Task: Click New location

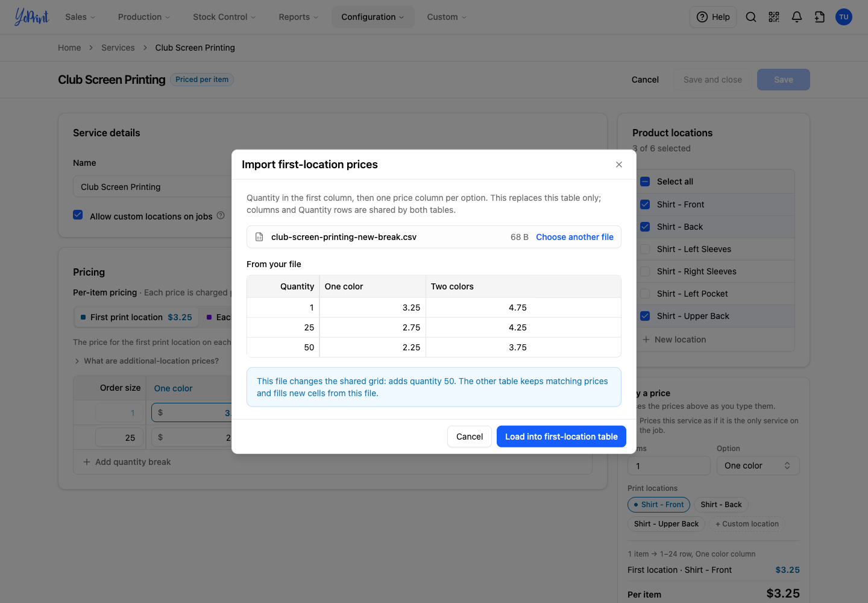Action: pos(674,339)
